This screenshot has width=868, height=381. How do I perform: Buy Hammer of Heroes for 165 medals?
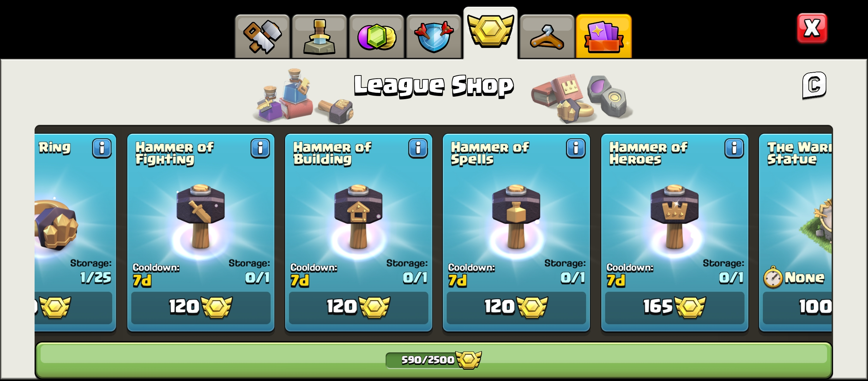point(675,307)
